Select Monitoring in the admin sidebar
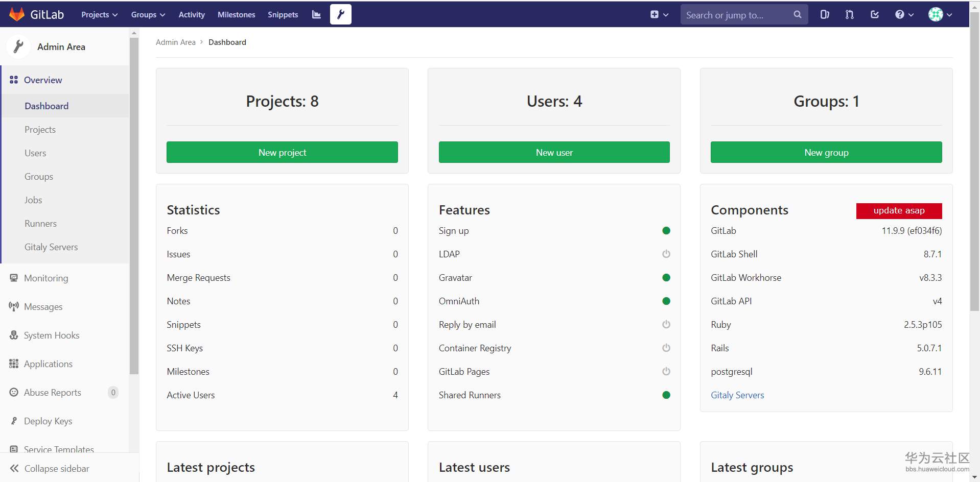Screen dimensions: 980x482 [46, 278]
